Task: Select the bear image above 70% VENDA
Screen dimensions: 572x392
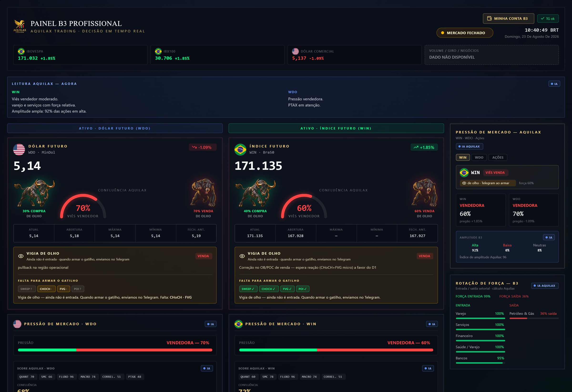Action: [203, 193]
